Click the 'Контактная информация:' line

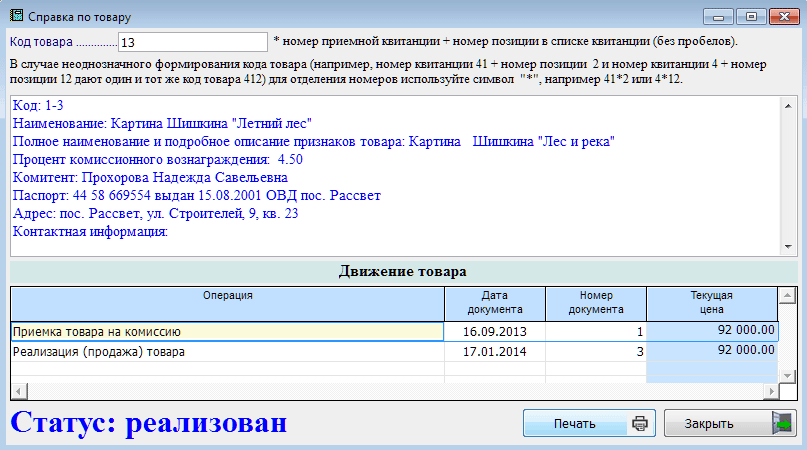90,232
